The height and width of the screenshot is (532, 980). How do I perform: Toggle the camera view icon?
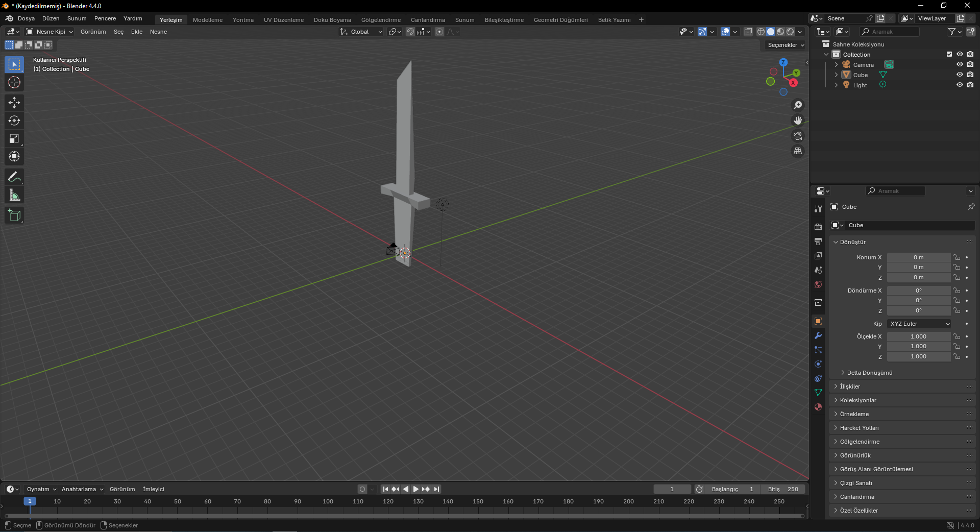tap(798, 136)
